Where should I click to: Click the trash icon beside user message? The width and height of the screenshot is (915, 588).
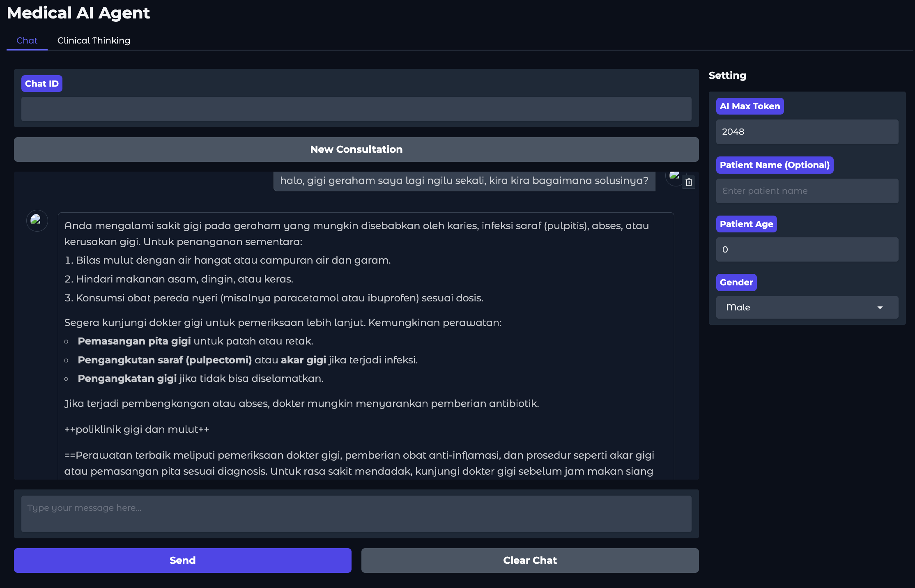click(689, 182)
